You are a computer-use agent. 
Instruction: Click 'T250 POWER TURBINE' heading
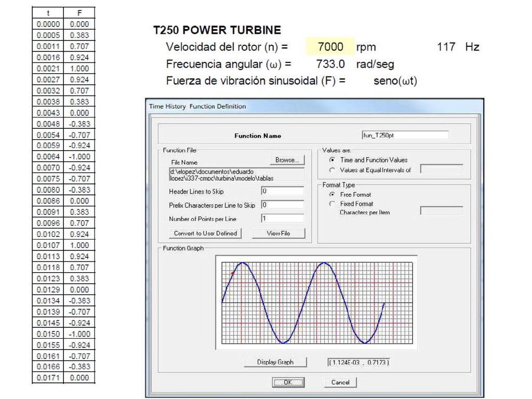pyautogui.click(x=217, y=30)
